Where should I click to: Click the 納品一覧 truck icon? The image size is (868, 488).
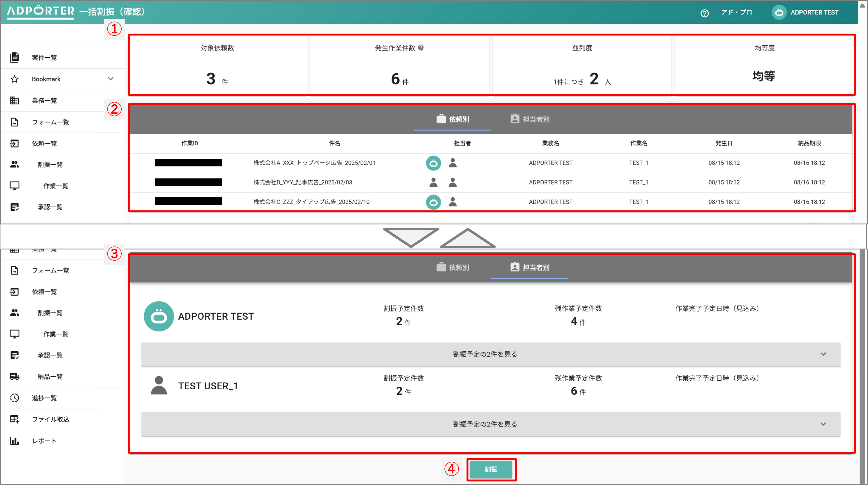point(14,377)
